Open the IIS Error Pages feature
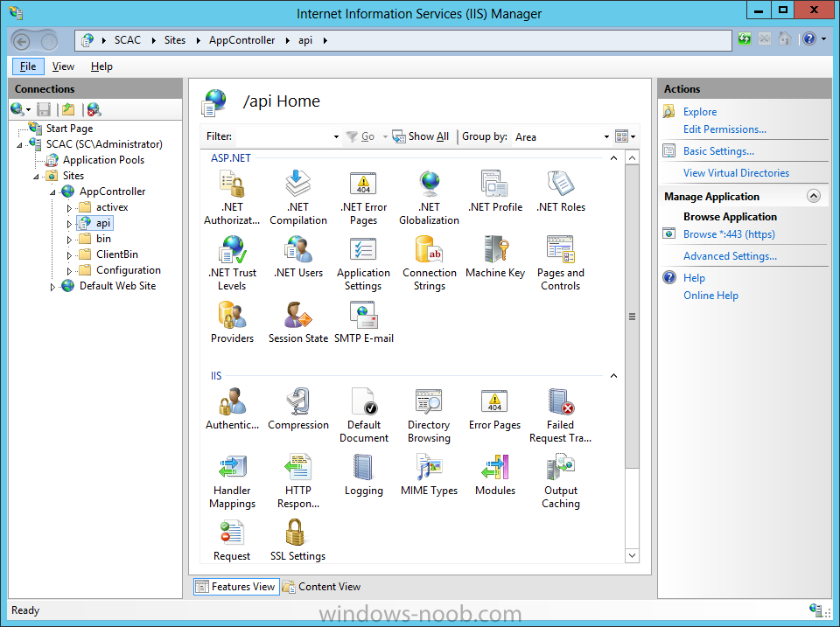The width and height of the screenshot is (840, 627). click(x=495, y=409)
